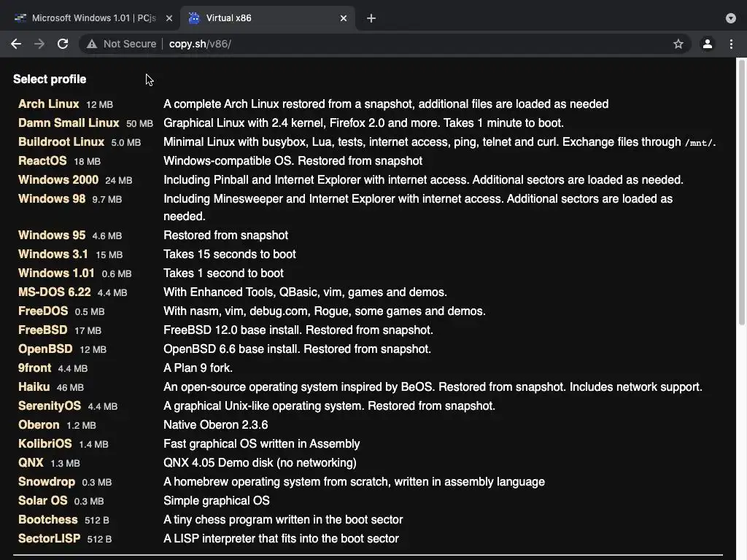The width and height of the screenshot is (747, 560).
Task: Open a new tab with plus button
Action: [371, 18]
